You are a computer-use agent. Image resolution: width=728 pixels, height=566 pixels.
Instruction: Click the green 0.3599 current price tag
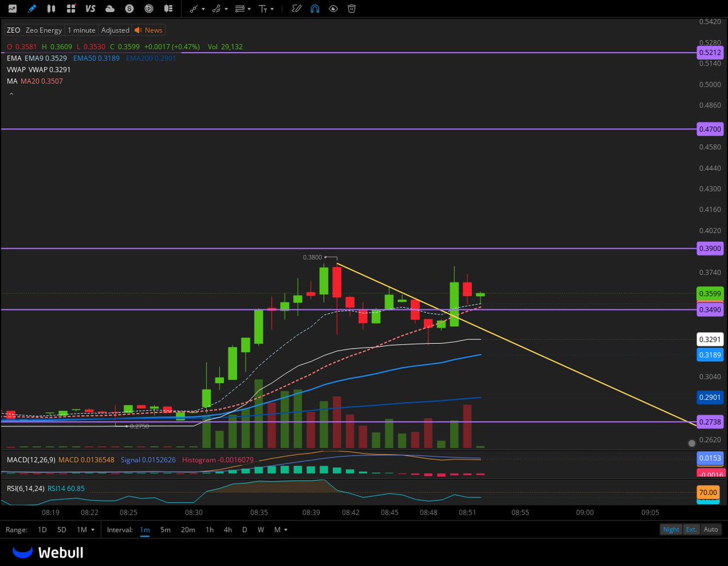(709, 294)
